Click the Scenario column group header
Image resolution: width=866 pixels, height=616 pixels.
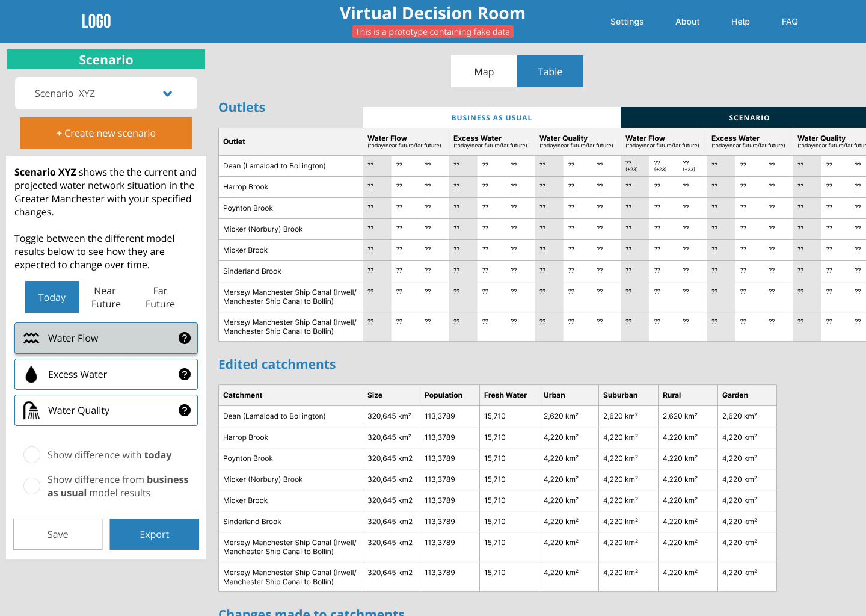click(743, 117)
